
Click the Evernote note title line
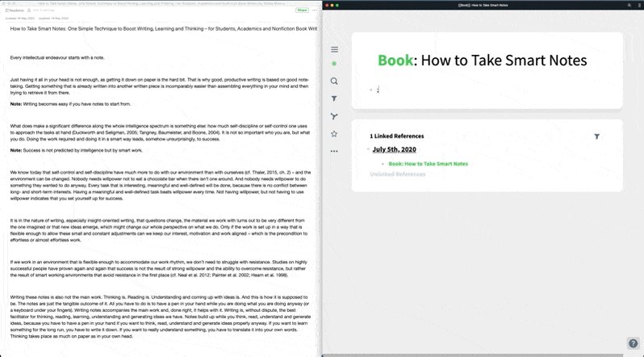point(164,29)
